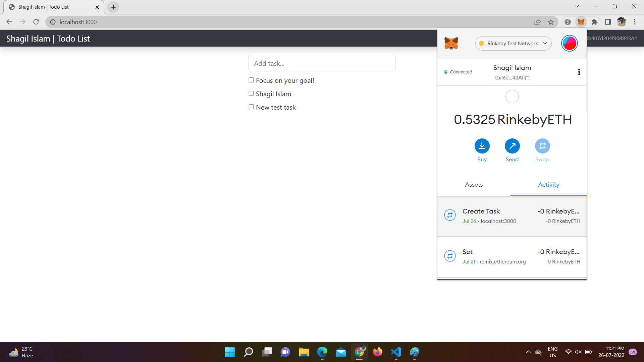Screen dimensions: 644x362
Task: Switch to the Activity tab
Action: click(549, 185)
